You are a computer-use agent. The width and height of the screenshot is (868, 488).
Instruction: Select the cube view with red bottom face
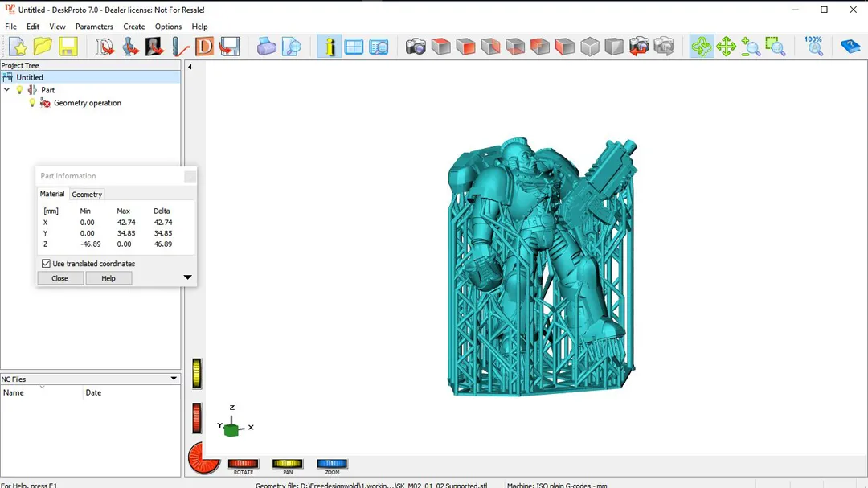[x=515, y=47]
